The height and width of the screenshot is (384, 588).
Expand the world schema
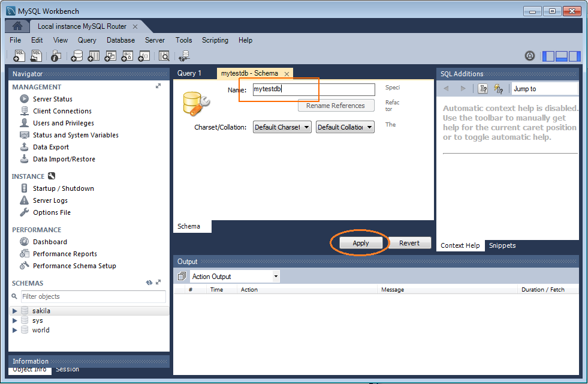pos(14,331)
